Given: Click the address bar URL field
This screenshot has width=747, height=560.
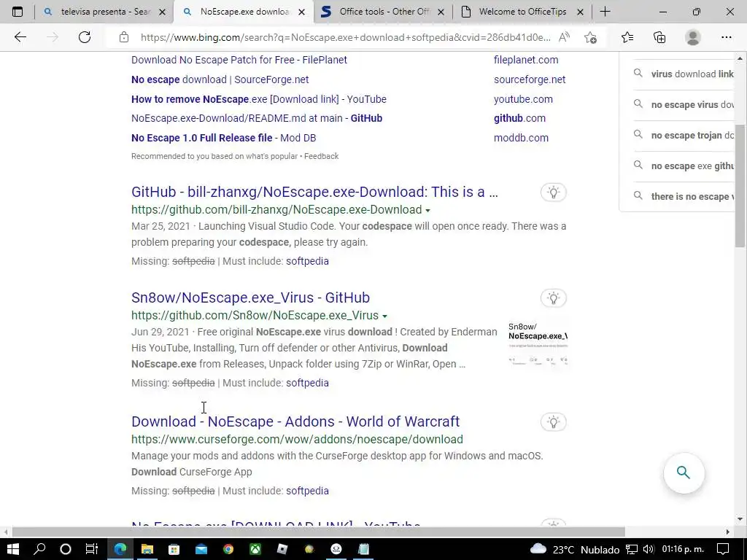Looking at the screenshot, I should 345,37.
